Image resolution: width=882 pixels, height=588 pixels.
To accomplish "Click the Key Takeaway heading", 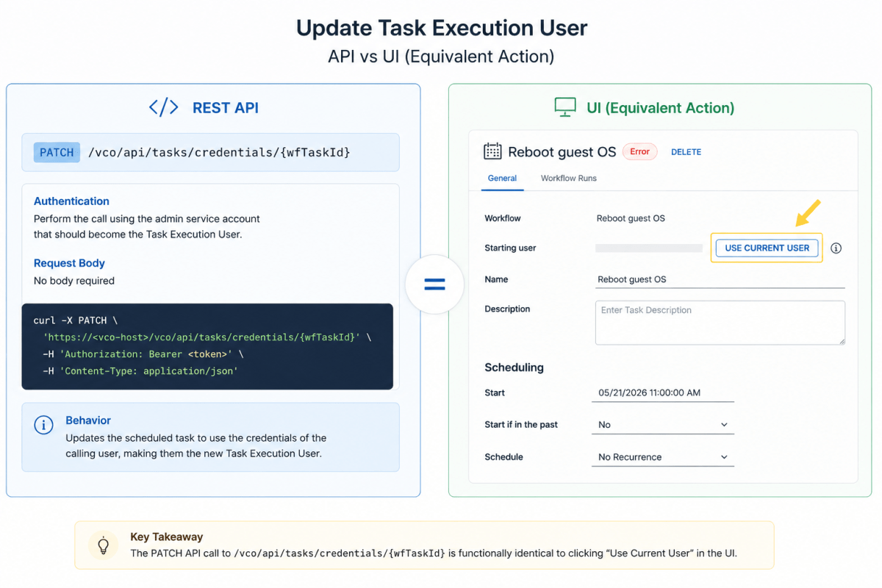I will (166, 537).
